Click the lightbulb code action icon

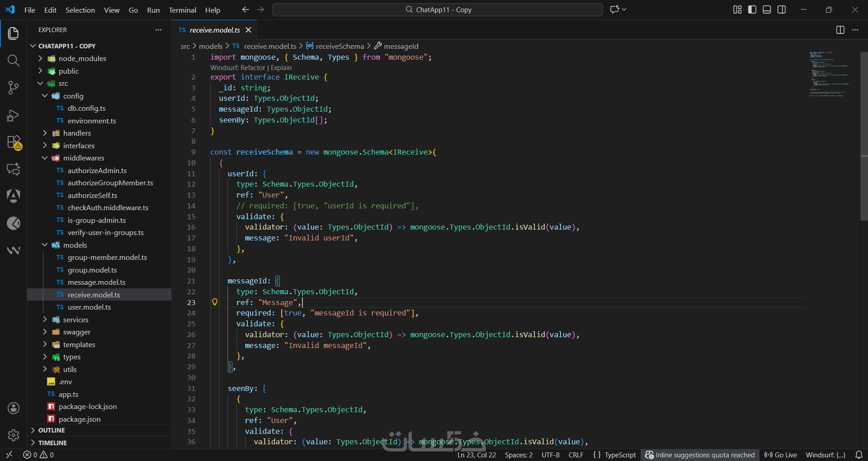click(x=215, y=302)
